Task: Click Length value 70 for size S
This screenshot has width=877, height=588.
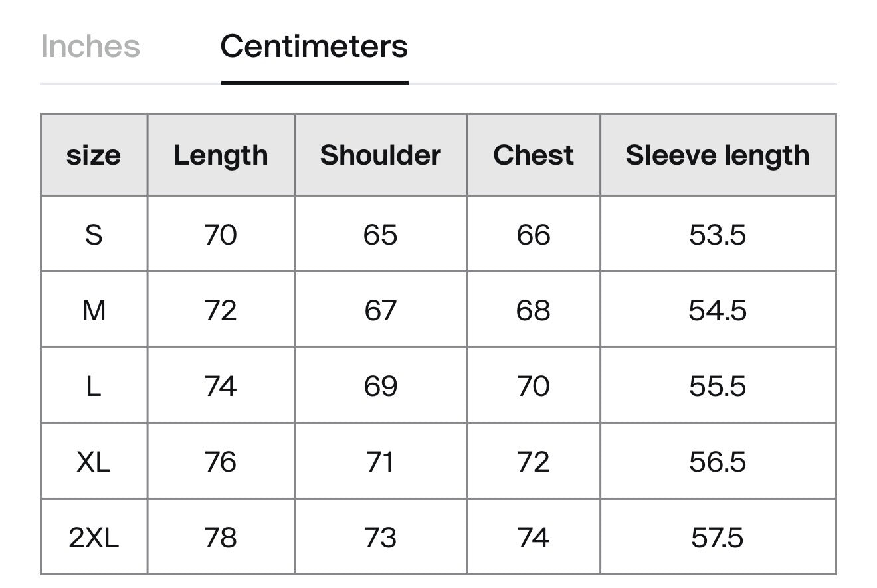Action: coord(221,235)
